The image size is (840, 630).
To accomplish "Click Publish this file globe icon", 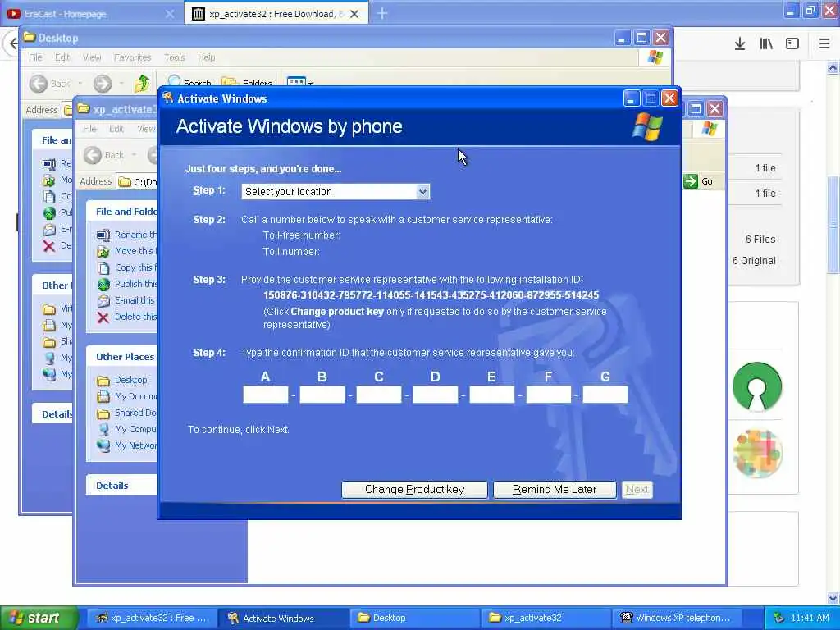I will (x=103, y=284).
